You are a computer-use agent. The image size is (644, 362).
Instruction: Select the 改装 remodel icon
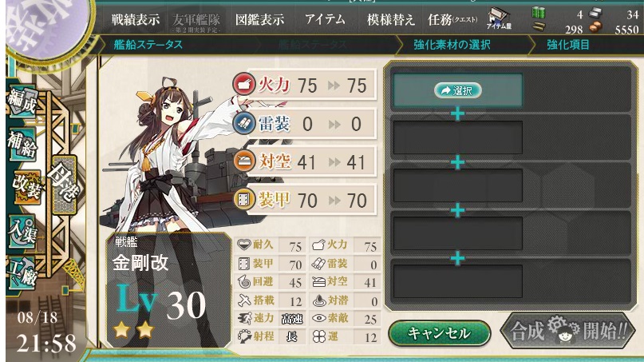[x=26, y=187]
